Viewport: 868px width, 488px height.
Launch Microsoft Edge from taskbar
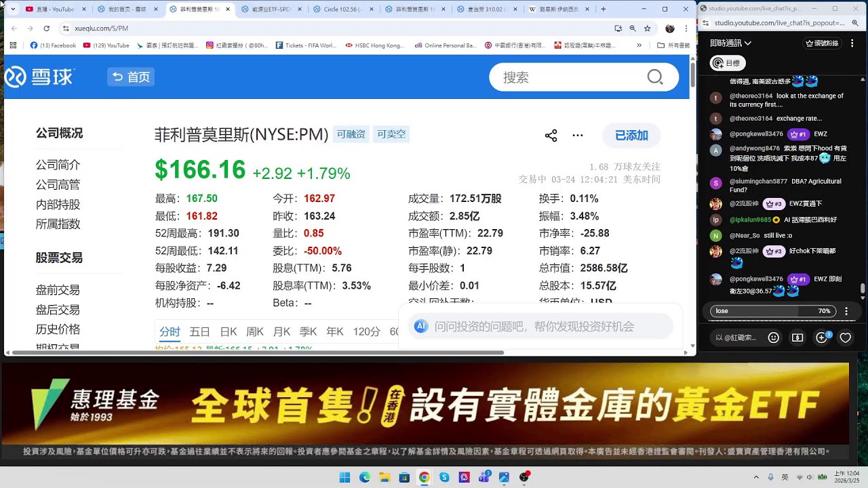tap(364, 477)
